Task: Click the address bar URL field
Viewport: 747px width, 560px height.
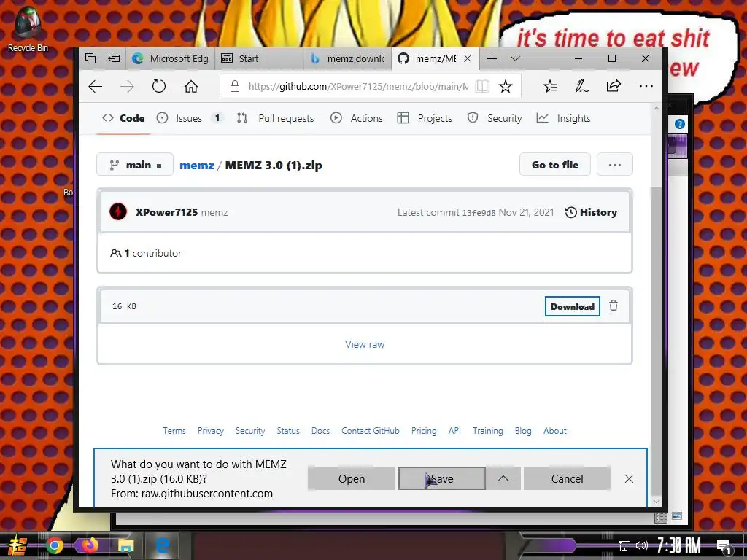Action: coord(358,86)
